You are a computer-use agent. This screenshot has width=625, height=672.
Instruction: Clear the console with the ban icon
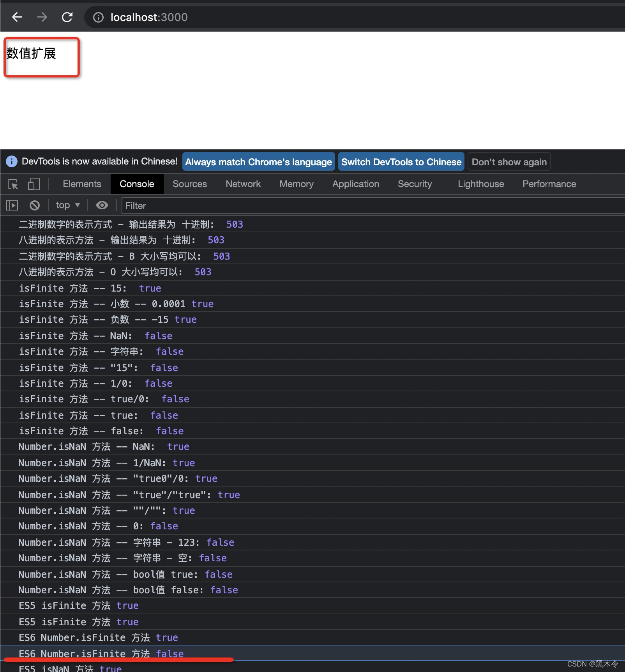[35, 205]
